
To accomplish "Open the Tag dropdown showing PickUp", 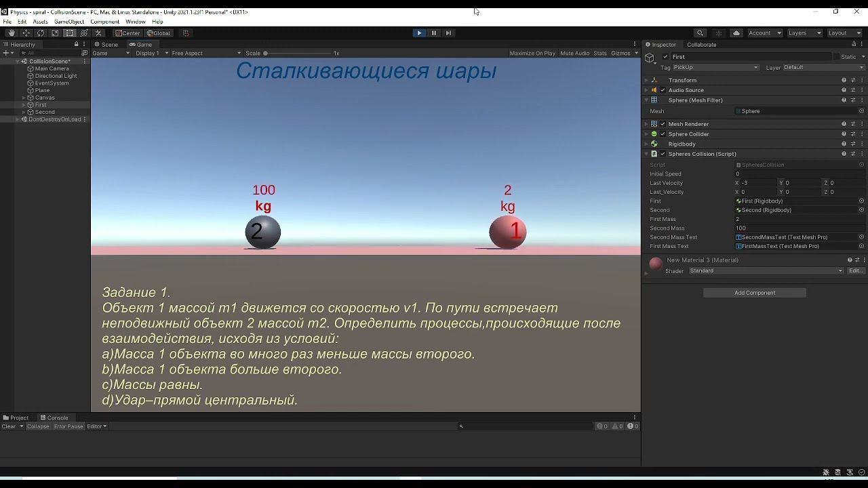I will (715, 68).
